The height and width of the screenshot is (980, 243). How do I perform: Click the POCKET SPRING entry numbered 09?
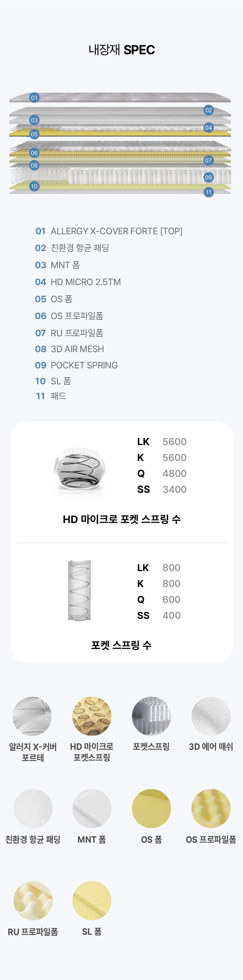(x=76, y=365)
